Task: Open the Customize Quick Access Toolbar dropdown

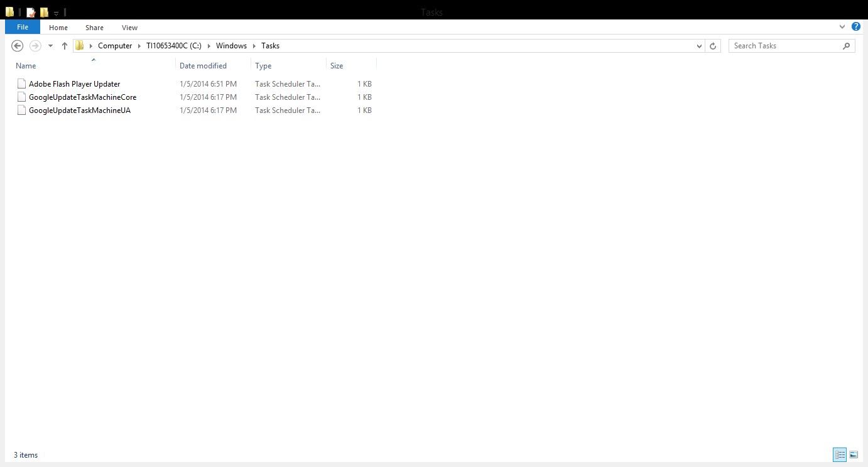Action: 57,13
